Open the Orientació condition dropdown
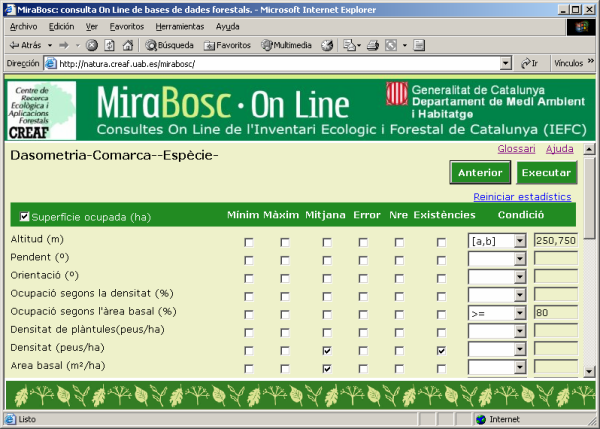 click(497, 277)
